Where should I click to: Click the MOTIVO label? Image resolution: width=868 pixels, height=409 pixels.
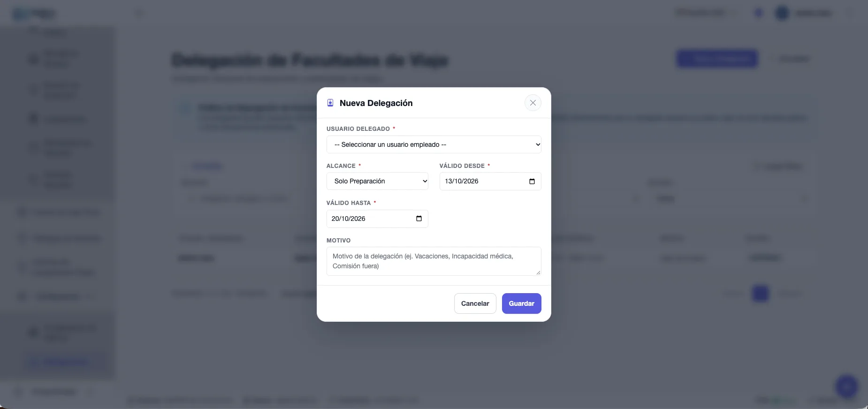(338, 240)
